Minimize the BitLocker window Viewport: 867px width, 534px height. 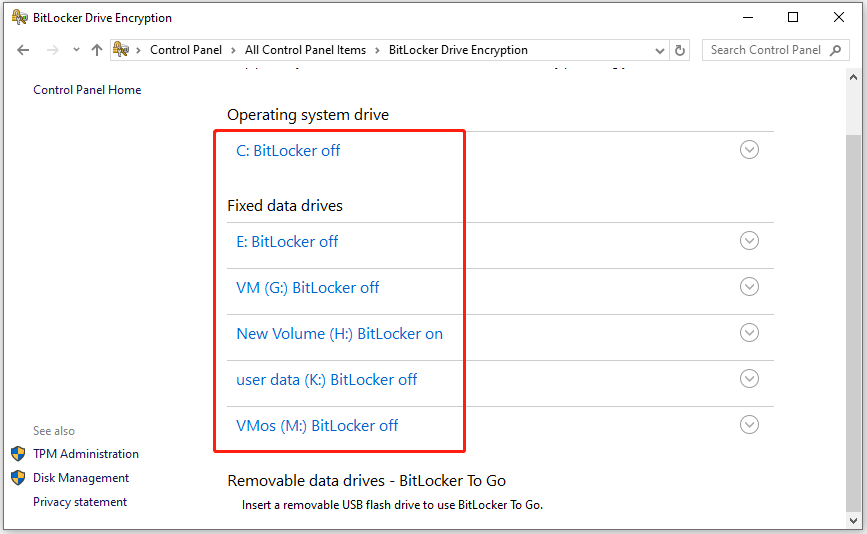[748, 18]
